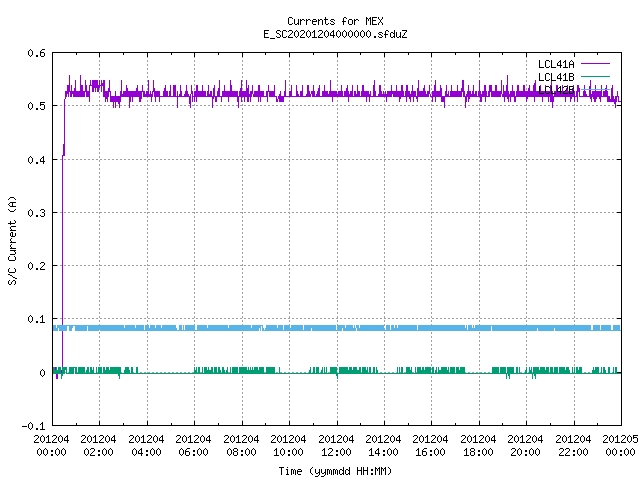
Task: Click the y-axis tick value 0.6
Action: click(x=36, y=53)
